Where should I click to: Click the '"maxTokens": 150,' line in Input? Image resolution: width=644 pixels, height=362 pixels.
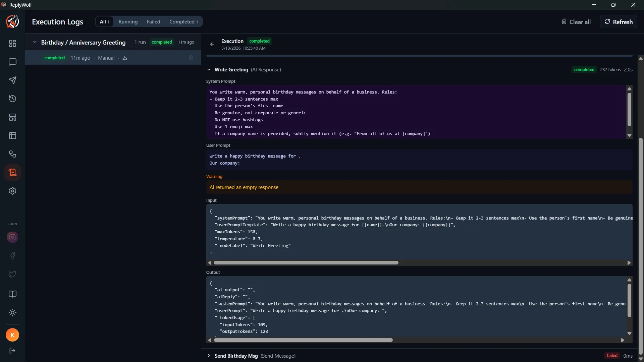point(236,232)
